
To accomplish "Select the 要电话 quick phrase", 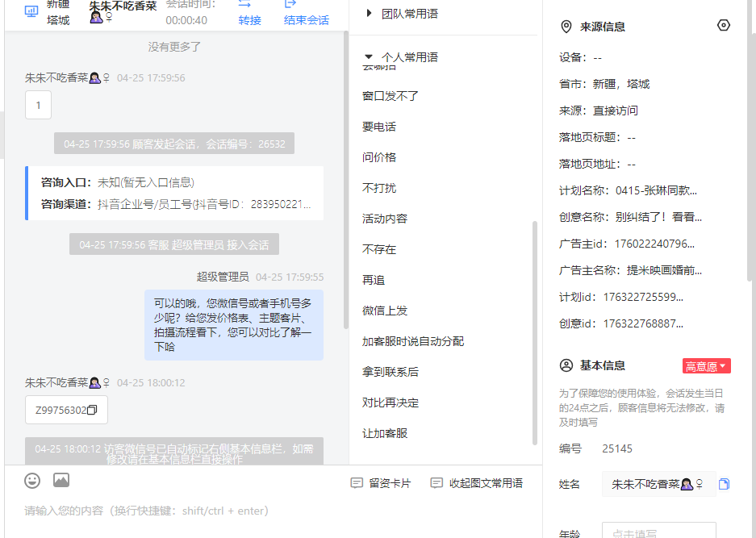I will pyautogui.click(x=379, y=127).
